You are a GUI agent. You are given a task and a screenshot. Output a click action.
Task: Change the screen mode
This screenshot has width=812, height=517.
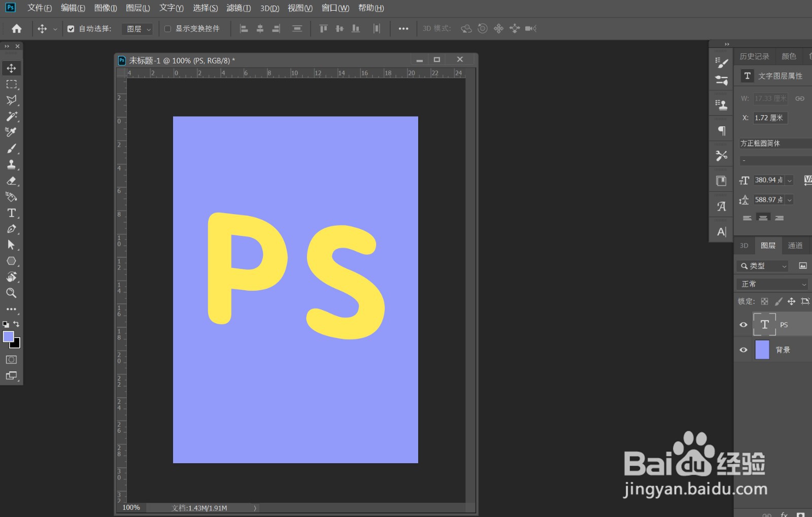coord(11,376)
